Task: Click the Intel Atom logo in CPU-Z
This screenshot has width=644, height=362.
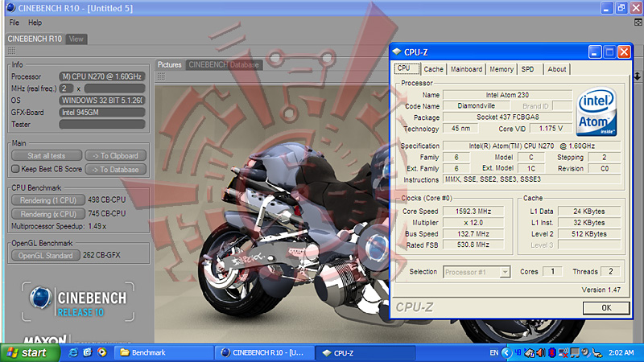Action: [x=597, y=112]
